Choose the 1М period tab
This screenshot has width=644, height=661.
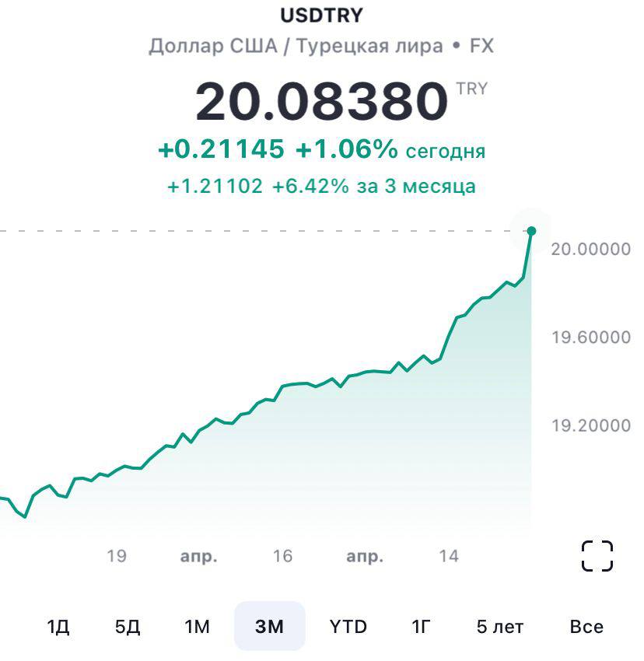click(x=198, y=627)
